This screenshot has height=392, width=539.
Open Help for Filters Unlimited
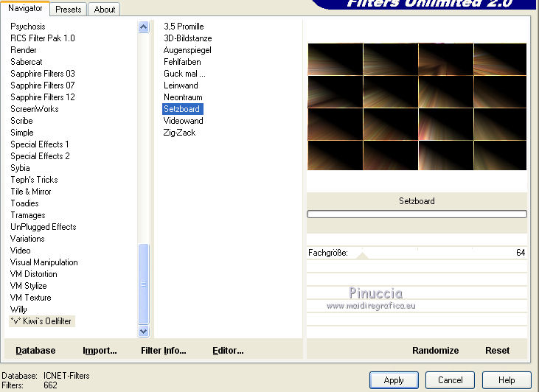click(507, 380)
